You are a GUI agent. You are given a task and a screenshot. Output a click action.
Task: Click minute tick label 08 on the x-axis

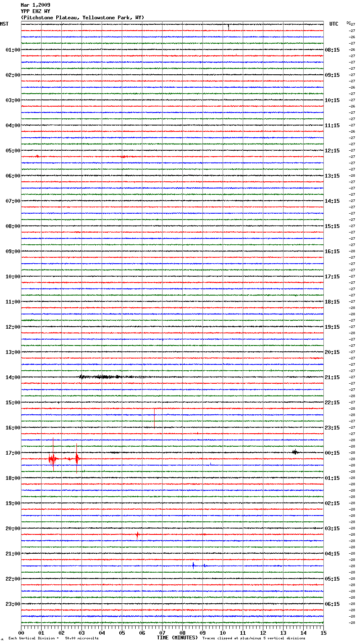pos(182,633)
